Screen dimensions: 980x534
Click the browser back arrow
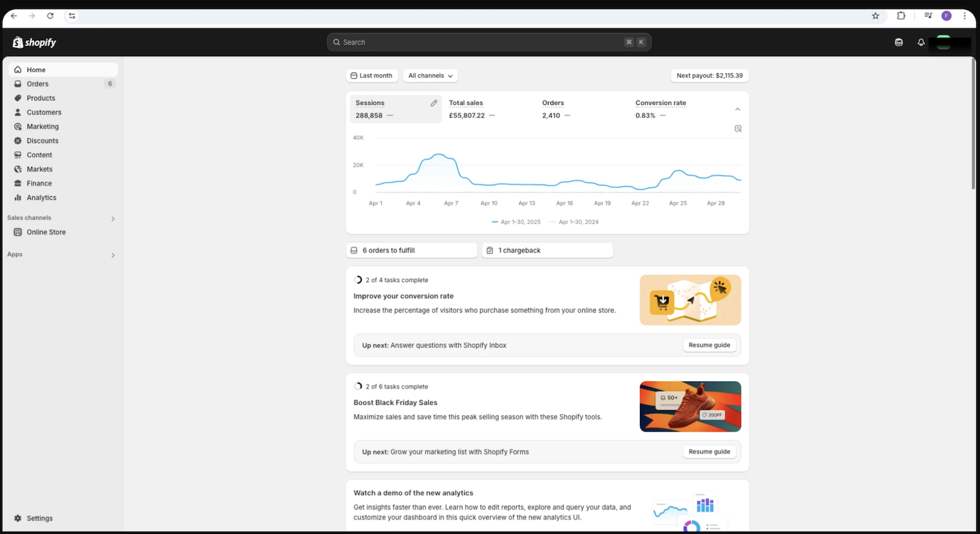pyautogui.click(x=14, y=16)
